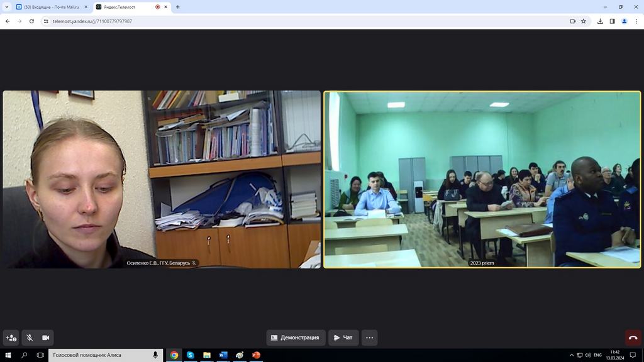Screen dimensions: 644x362
Task: Open Skype from the taskbar
Action: tap(191, 355)
